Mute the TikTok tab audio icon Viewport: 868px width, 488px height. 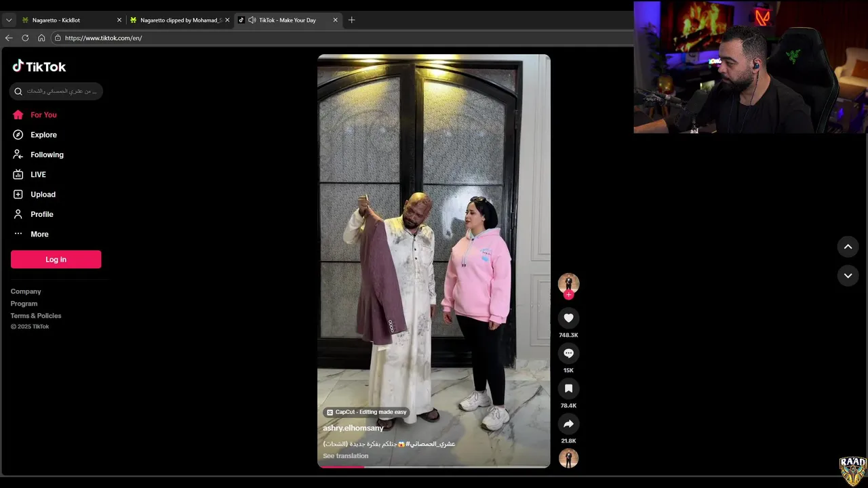(x=252, y=20)
